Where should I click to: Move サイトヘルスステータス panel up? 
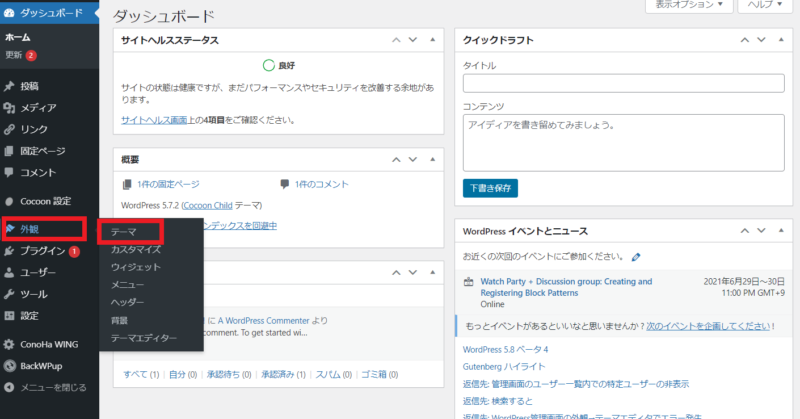click(396, 40)
